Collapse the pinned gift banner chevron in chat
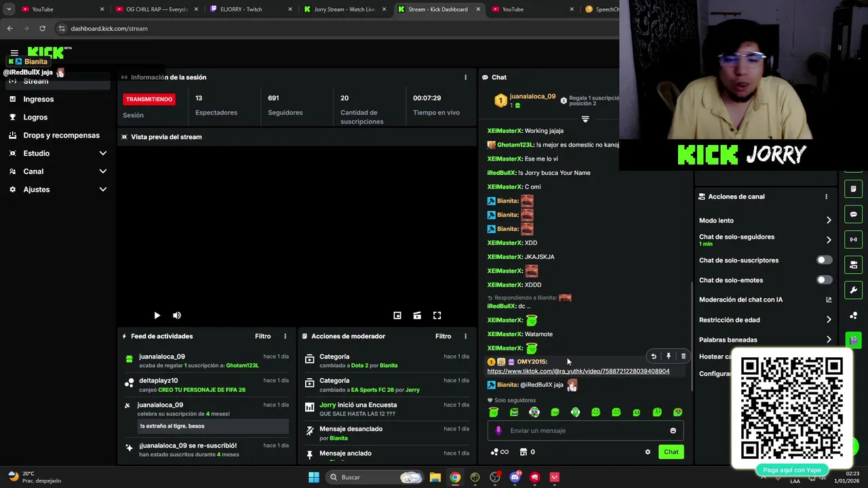The width and height of the screenshot is (868, 488). [x=585, y=119]
